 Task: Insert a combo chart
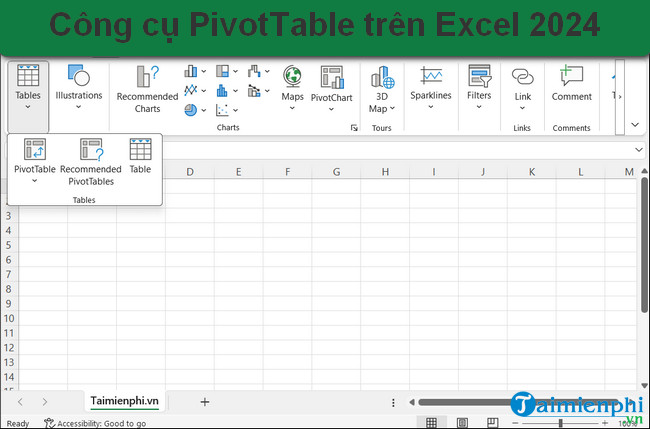(254, 90)
